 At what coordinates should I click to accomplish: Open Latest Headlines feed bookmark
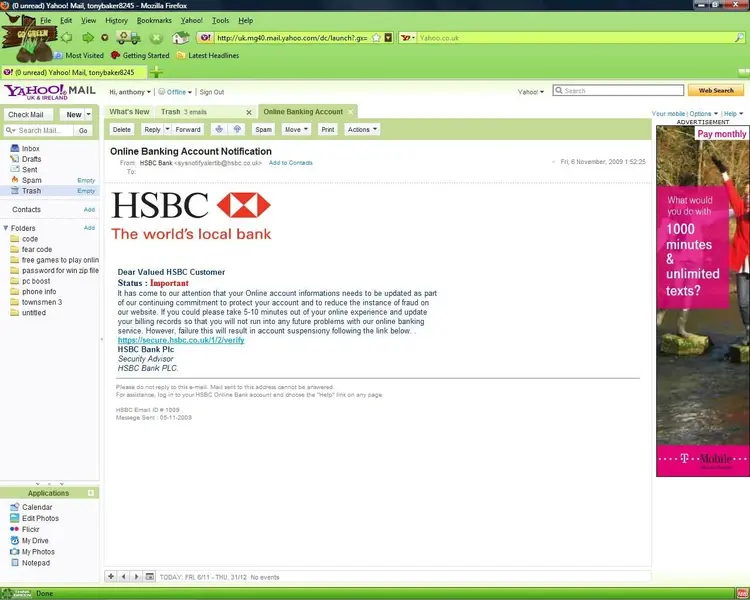click(x=208, y=56)
